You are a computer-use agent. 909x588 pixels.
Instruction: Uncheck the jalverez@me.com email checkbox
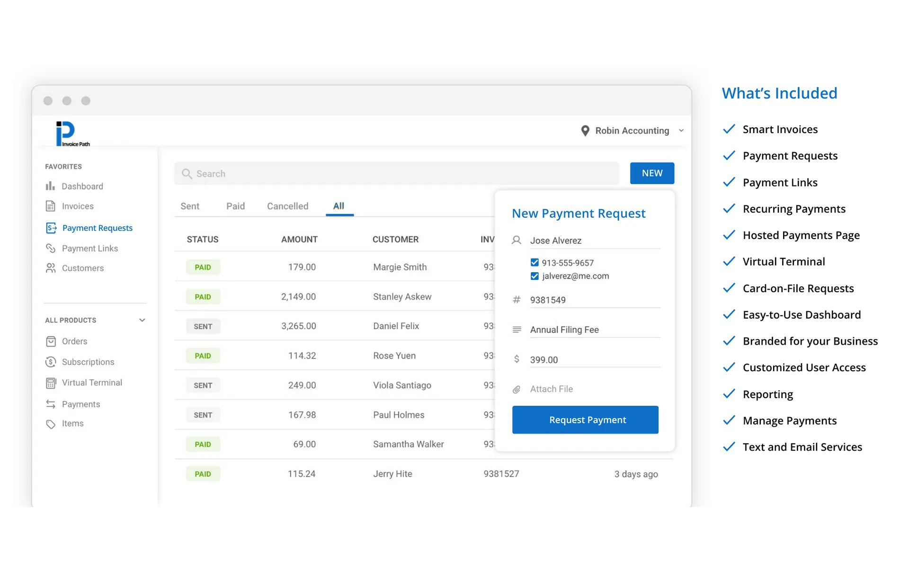point(535,276)
